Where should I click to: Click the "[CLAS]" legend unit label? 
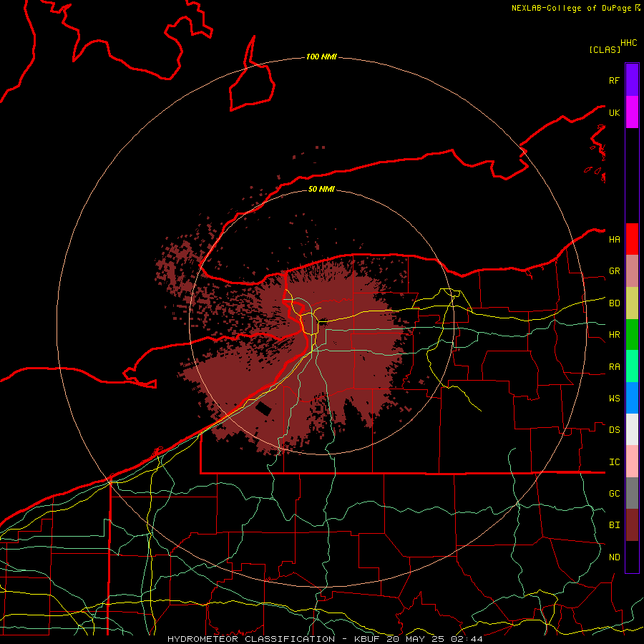coord(605,49)
